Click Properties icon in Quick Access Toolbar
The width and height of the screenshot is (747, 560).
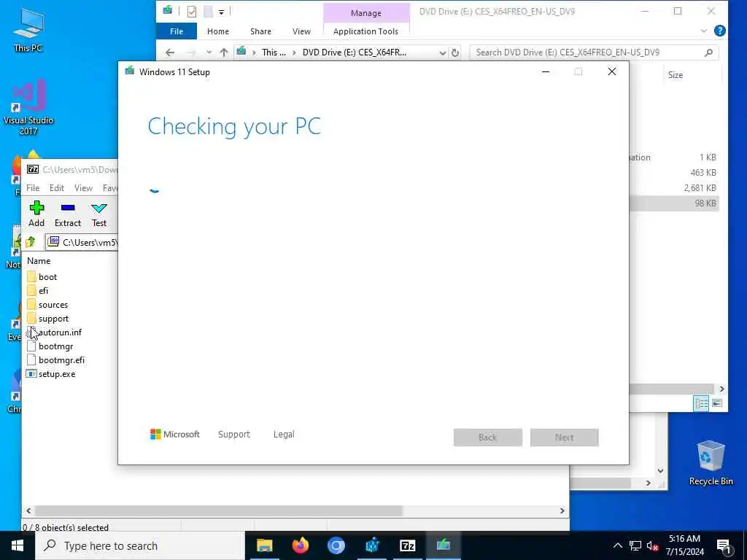[192, 12]
